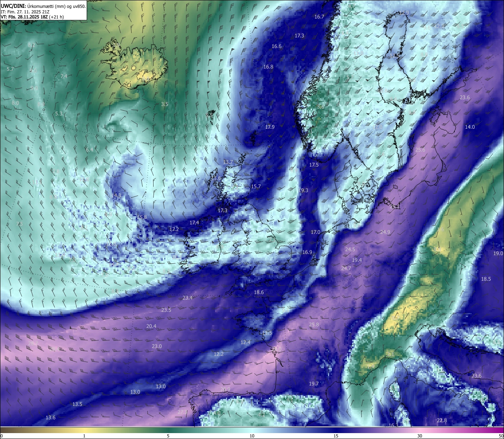Click the 19.4 value label

(357, 260)
